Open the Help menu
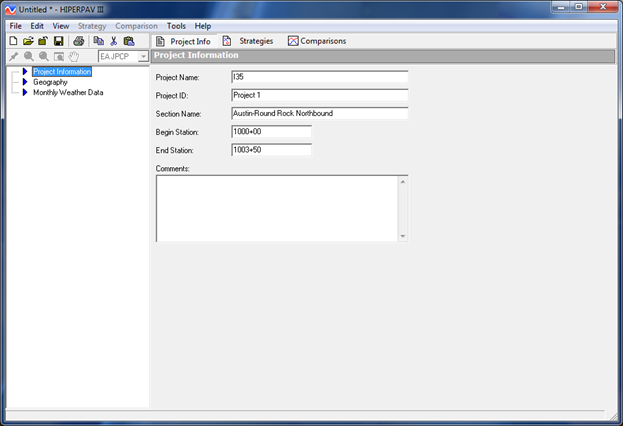The height and width of the screenshot is (426, 623). click(x=203, y=26)
